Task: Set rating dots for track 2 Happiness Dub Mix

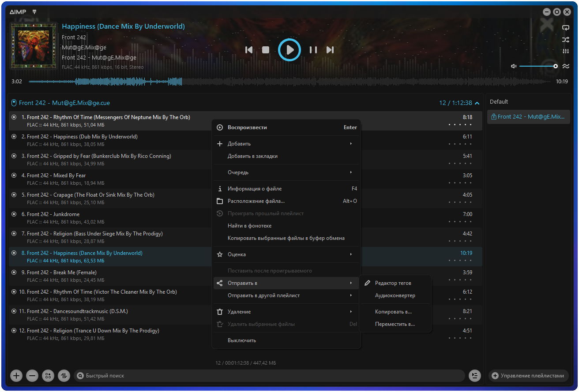Action: [460, 144]
